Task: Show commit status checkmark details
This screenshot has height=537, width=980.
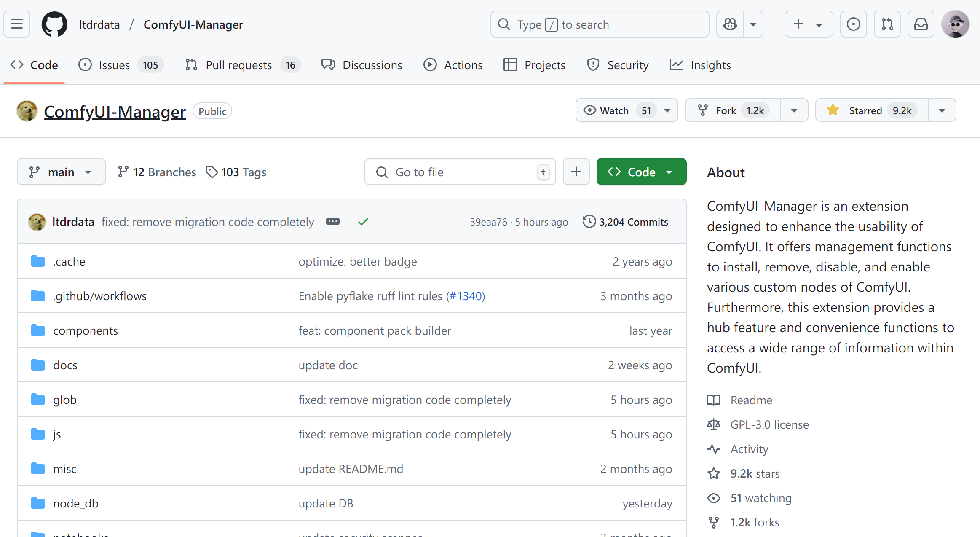Action: pyautogui.click(x=363, y=222)
